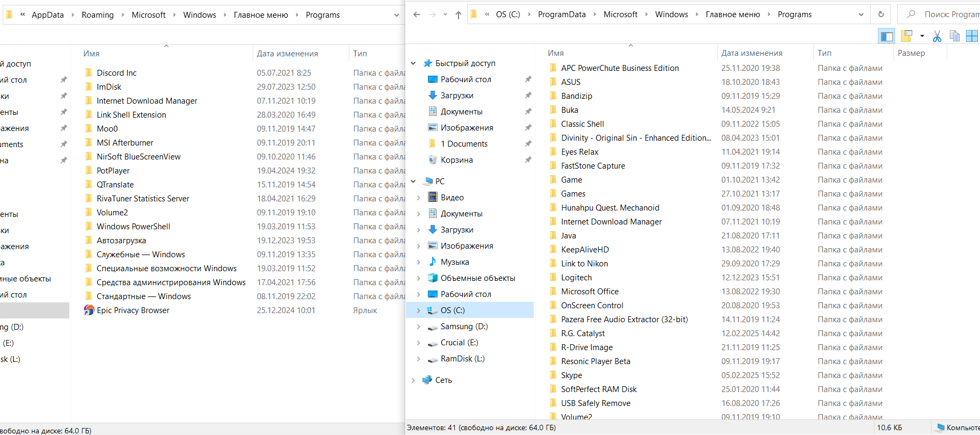This screenshot has height=435, width=980.
Task: Click the Samsung (D:) drive icon
Action: 433,327
